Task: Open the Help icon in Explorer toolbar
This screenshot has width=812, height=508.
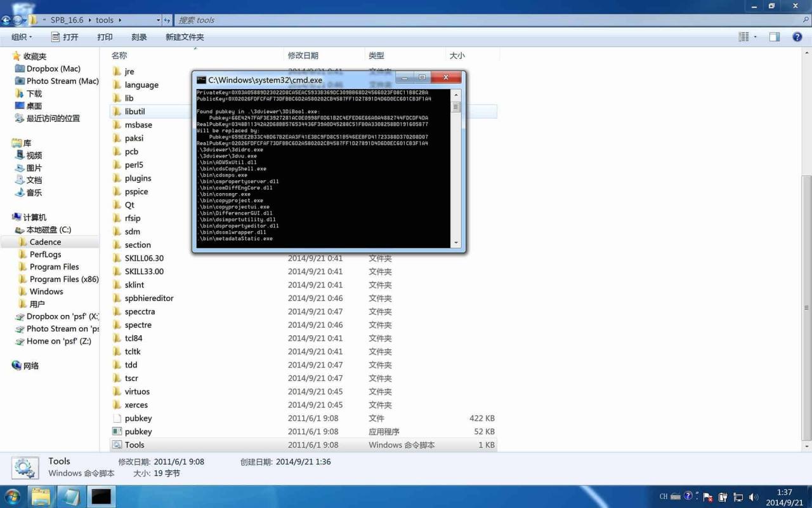Action: pos(797,36)
